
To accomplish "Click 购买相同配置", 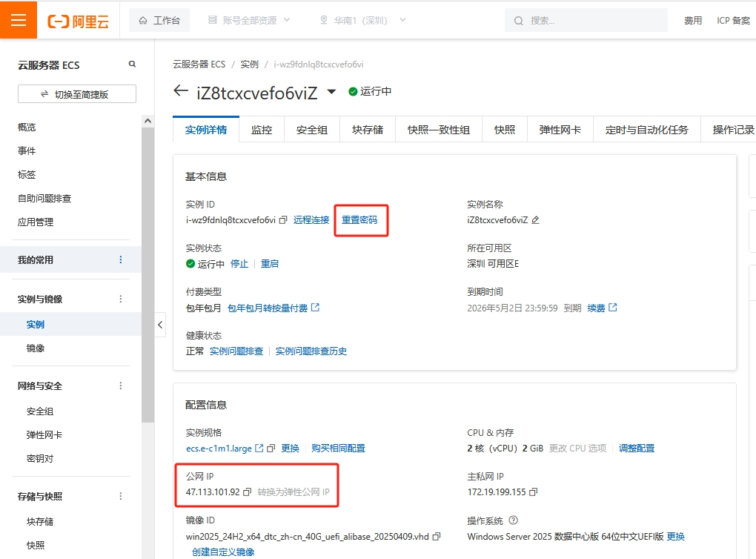I will pyautogui.click(x=339, y=448).
